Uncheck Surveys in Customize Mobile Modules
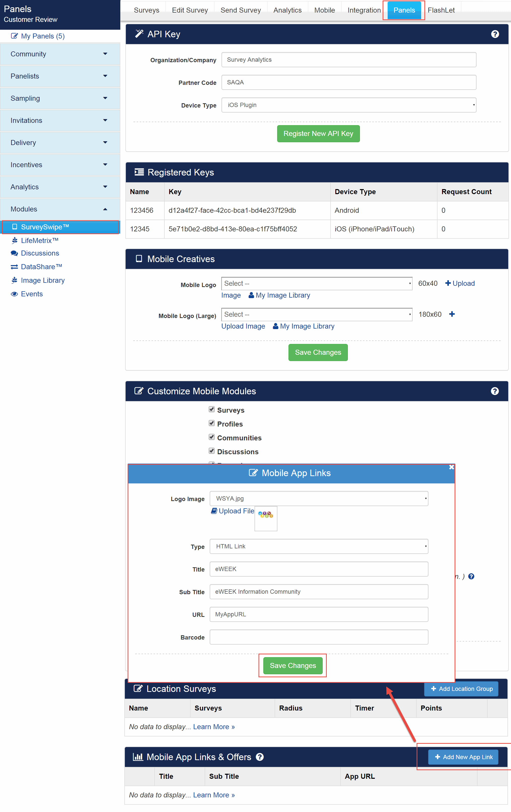Screen dimensions: 511x812 [211, 409]
